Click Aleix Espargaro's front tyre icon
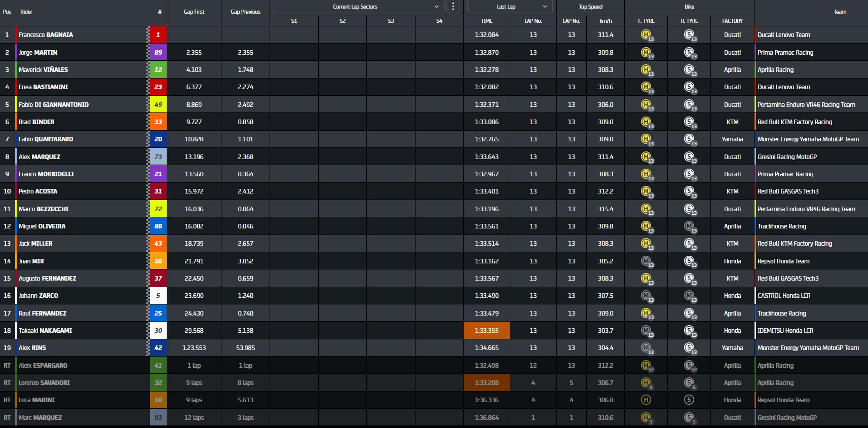Screen dimensions: 868x428 point(646,365)
